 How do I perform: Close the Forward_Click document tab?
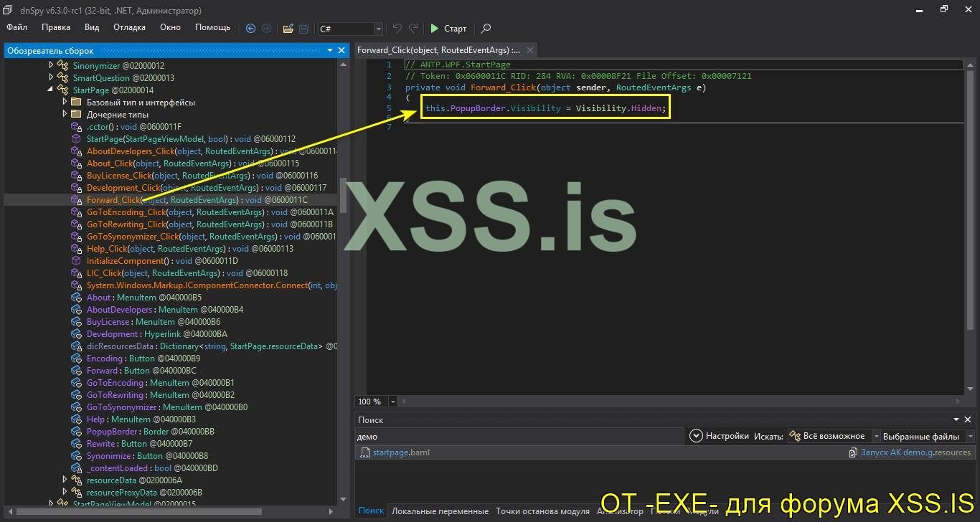tap(530, 50)
